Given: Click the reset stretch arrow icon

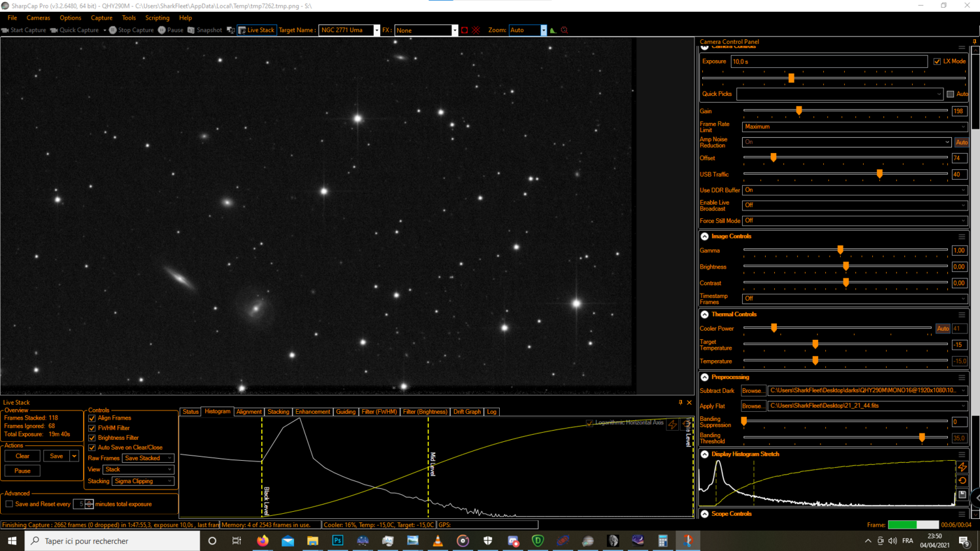Looking at the screenshot, I should pyautogui.click(x=962, y=480).
